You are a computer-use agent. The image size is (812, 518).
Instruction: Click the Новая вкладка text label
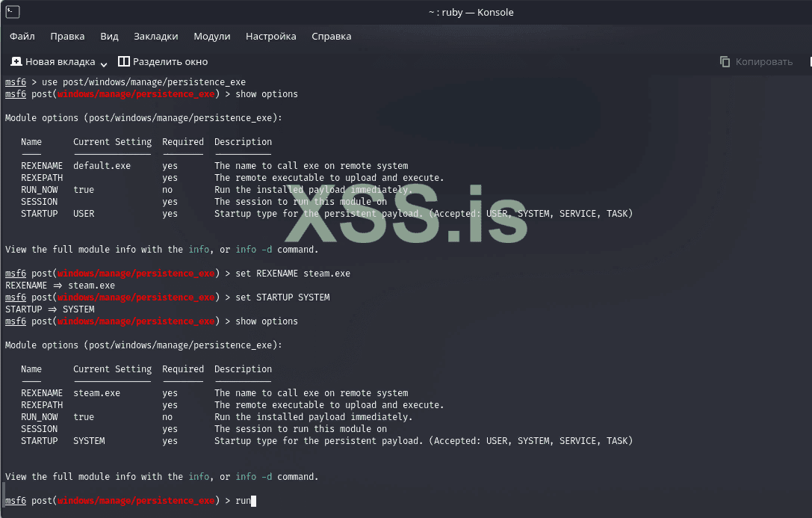tap(60, 61)
